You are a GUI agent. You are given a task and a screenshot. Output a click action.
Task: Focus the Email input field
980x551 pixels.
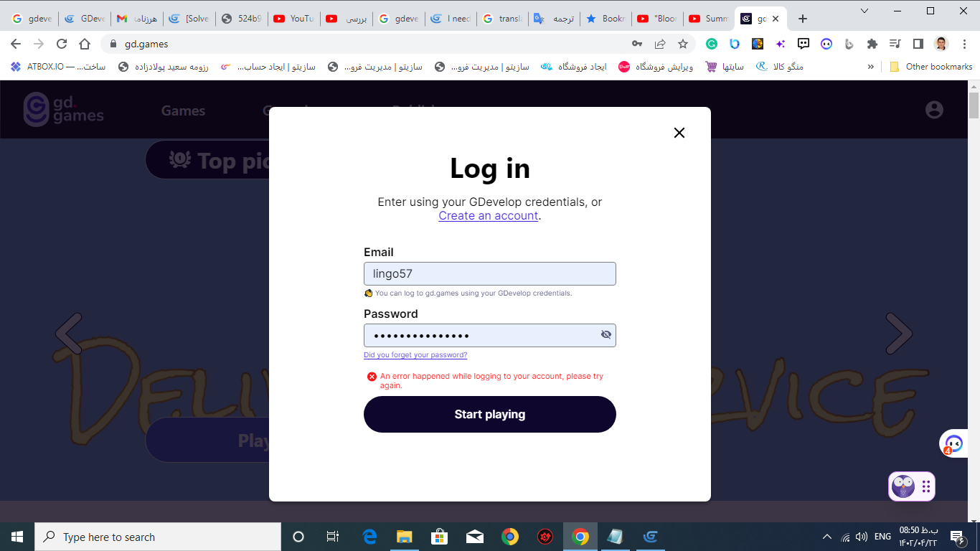pos(490,273)
